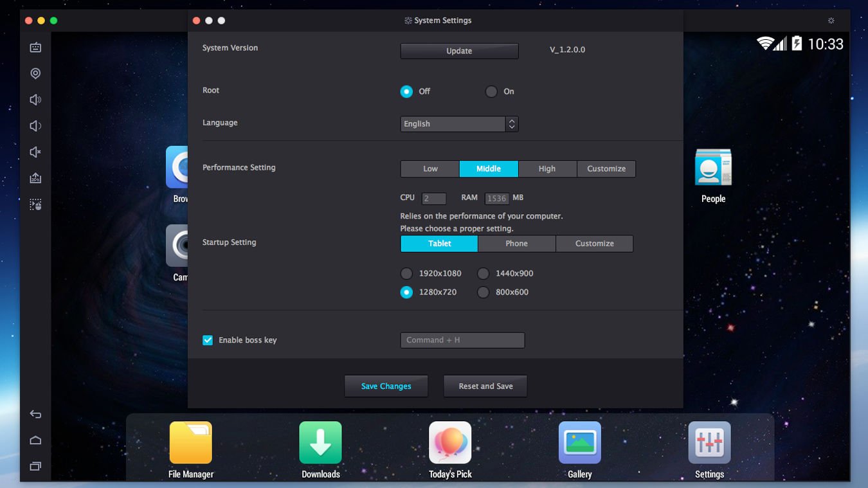Toggle the Enable boss key checkbox
This screenshot has width=868, height=488.
coord(208,340)
